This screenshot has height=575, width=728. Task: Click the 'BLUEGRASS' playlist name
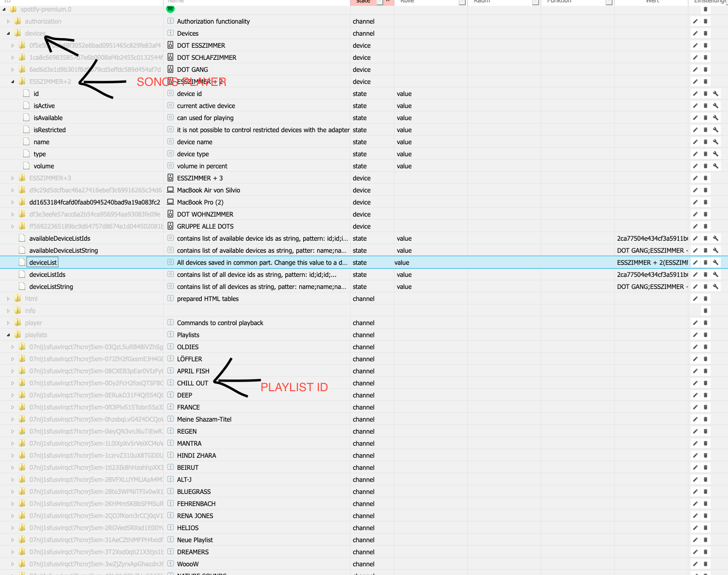(194, 492)
